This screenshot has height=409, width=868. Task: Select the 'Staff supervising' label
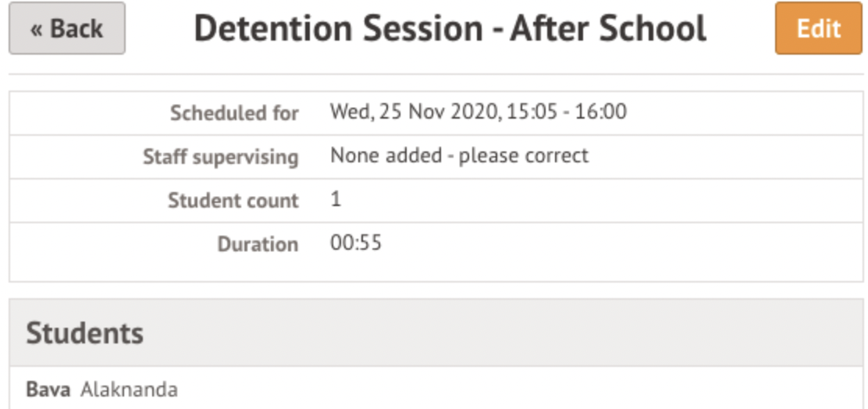220,157
